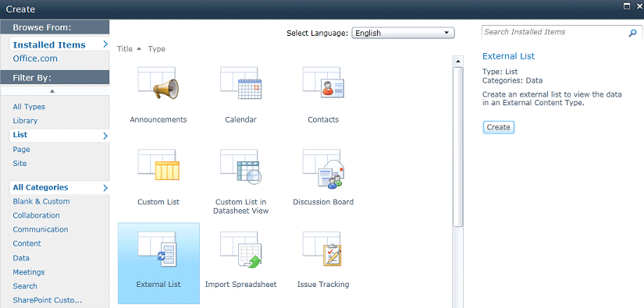Select the Discussion Board icon
Screen dimensions: 644x308
point(323,168)
